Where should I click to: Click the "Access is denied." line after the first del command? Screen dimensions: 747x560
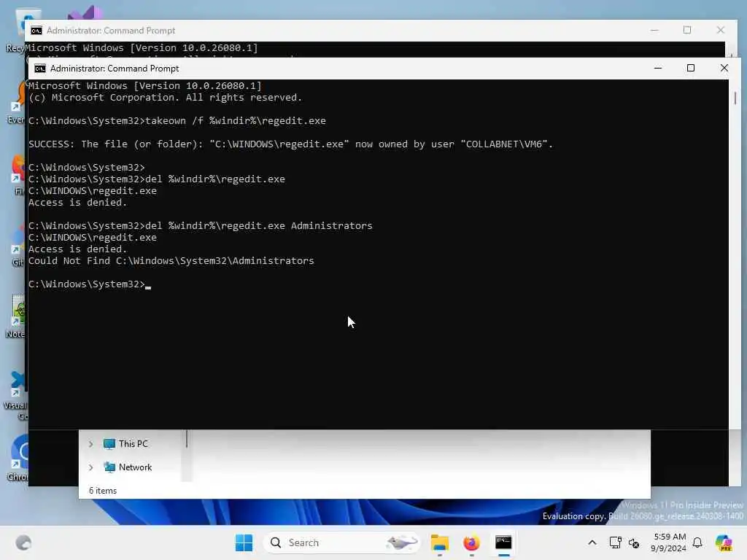(77, 203)
